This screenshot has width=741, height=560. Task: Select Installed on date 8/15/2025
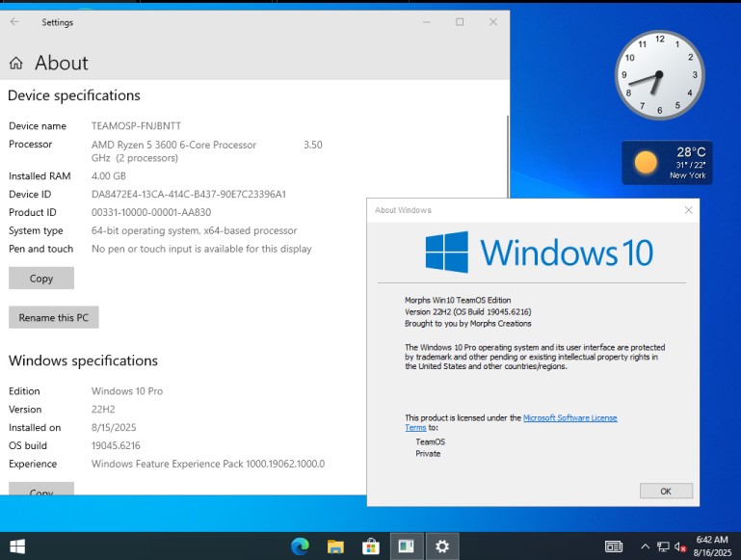(114, 427)
